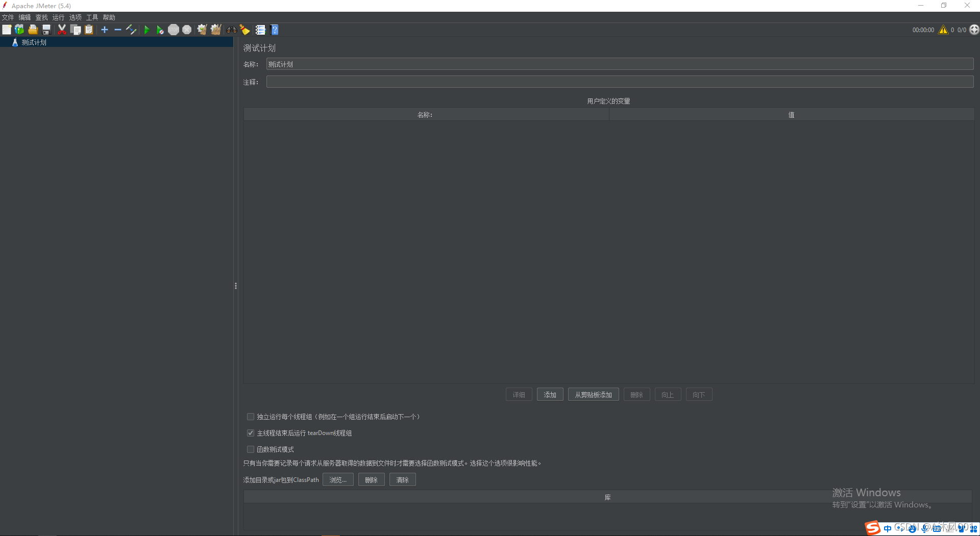Toggle the Sogou 中 input mode indicator
This screenshot has height=536, width=980.
click(888, 528)
